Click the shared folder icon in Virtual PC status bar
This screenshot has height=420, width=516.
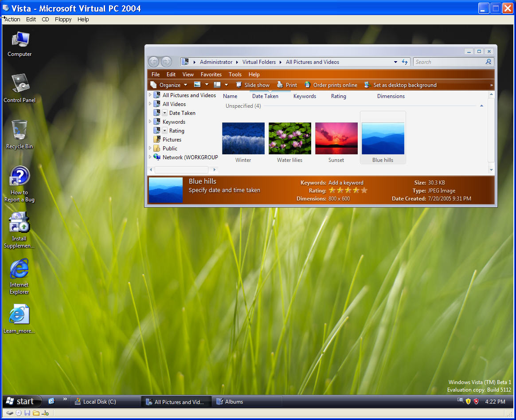pos(36,413)
